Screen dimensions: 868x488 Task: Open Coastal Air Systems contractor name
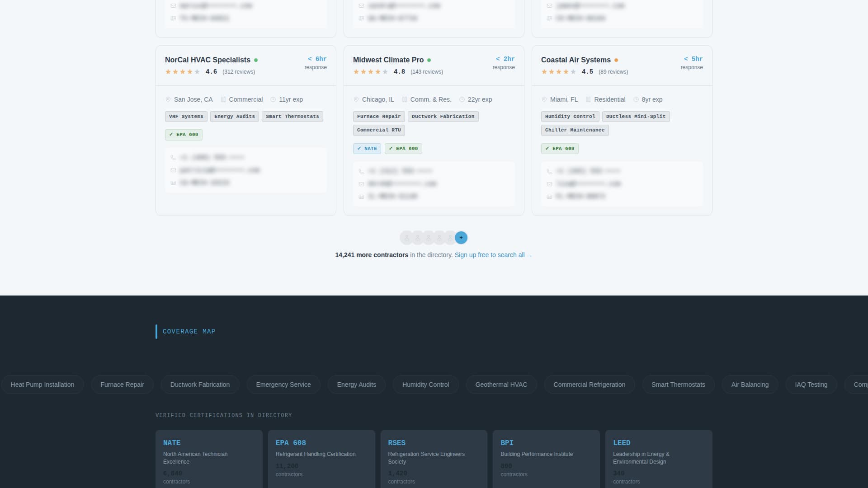576,60
